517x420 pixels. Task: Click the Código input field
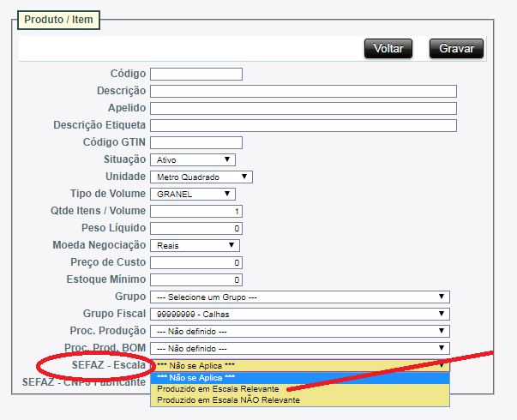click(x=195, y=74)
